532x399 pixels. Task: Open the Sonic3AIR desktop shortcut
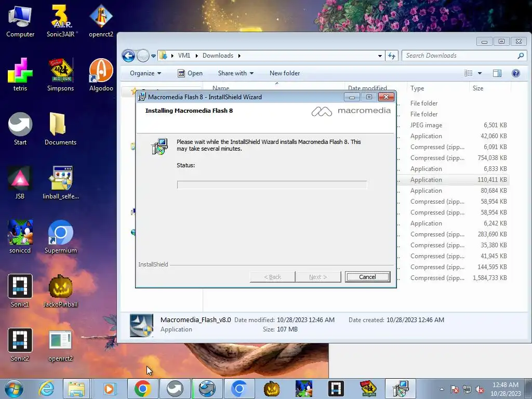click(x=60, y=21)
